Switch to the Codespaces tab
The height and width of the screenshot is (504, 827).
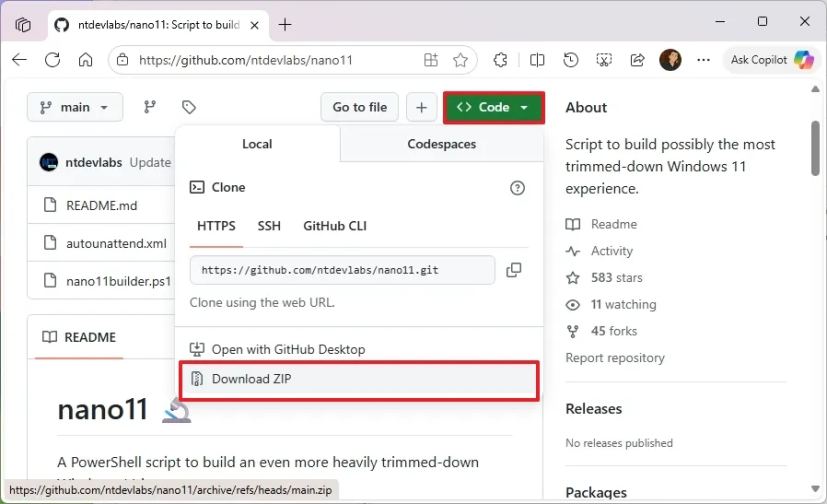click(441, 144)
